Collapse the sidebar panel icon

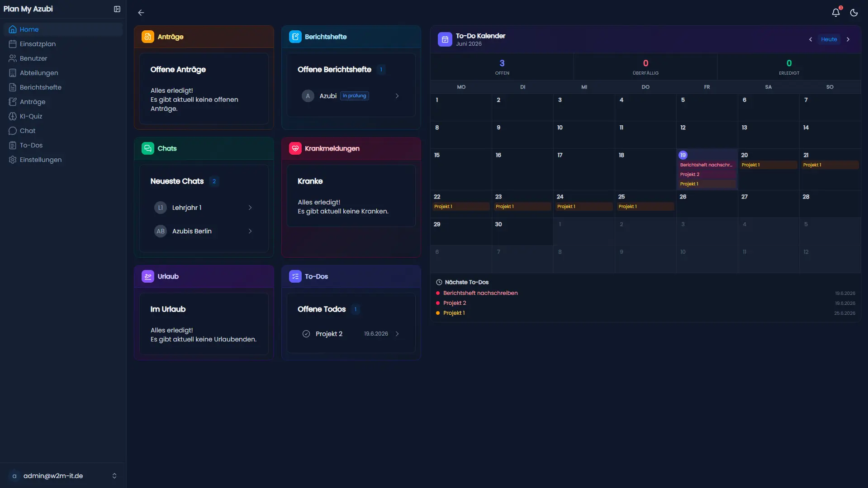click(117, 9)
